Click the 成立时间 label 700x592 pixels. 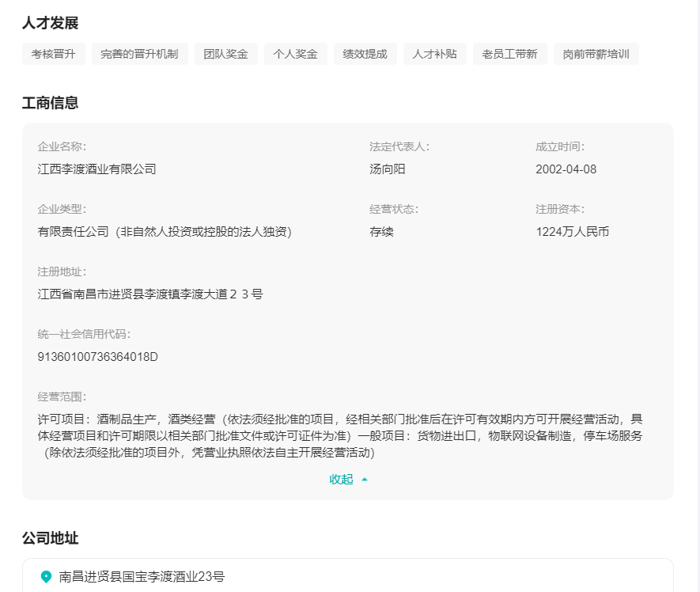tap(560, 146)
